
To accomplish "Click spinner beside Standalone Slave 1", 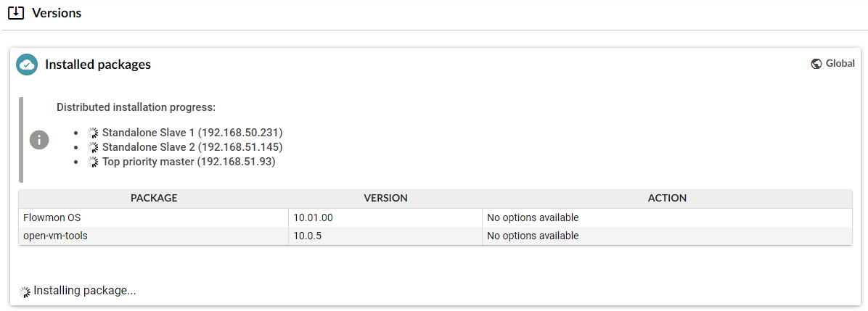I will [x=93, y=133].
